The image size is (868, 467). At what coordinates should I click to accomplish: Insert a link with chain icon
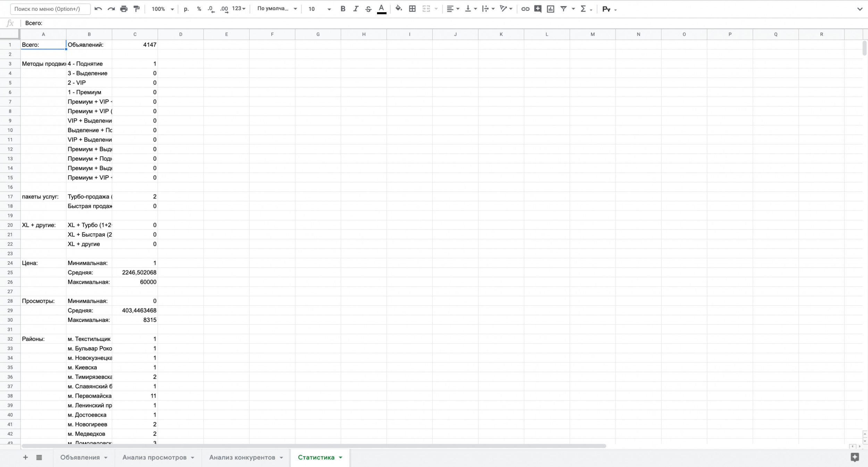click(x=525, y=9)
